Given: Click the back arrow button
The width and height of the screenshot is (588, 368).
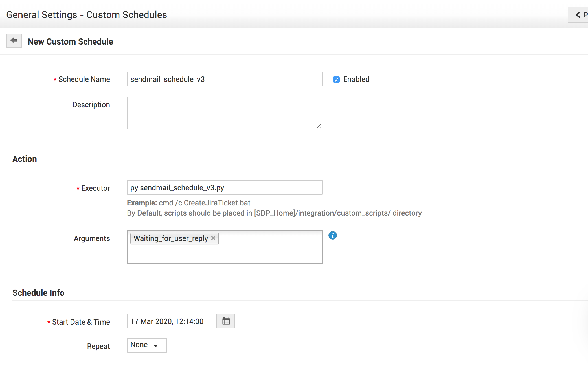Looking at the screenshot, I should pyautogui.click(x=14, y=41).
